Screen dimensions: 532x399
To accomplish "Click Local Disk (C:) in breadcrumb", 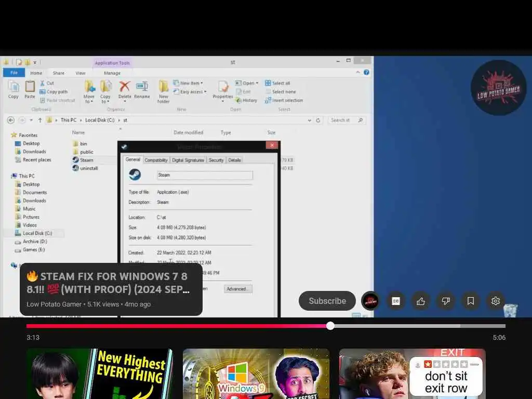I will (x=100, y=120).
